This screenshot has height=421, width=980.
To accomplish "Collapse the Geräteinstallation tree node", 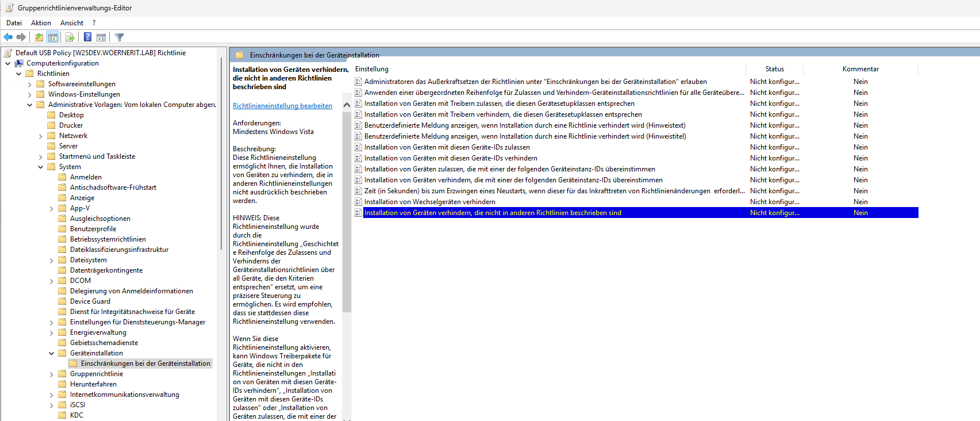I will click(x=52, y=353).
